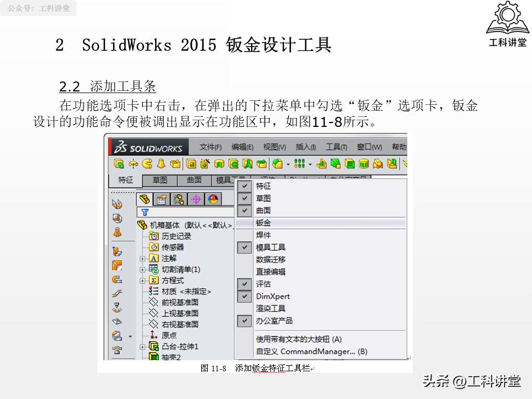Click the Sketched Bend sheet metal icon
This screenshot has height=399, width=532.
(117, 308)
